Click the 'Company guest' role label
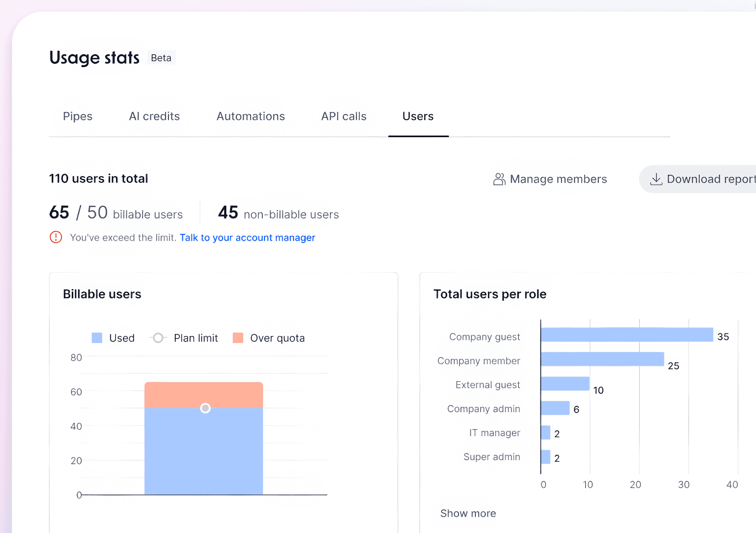 [485, 337]
